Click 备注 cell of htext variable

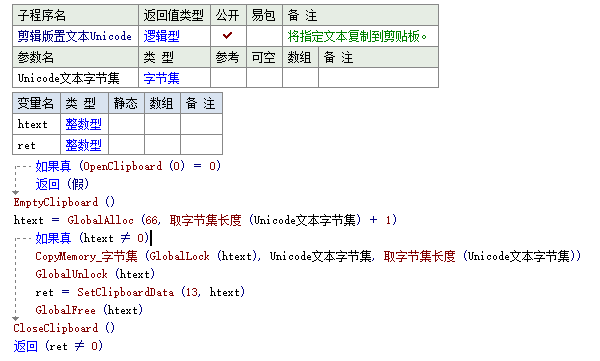tap(201, 124)
